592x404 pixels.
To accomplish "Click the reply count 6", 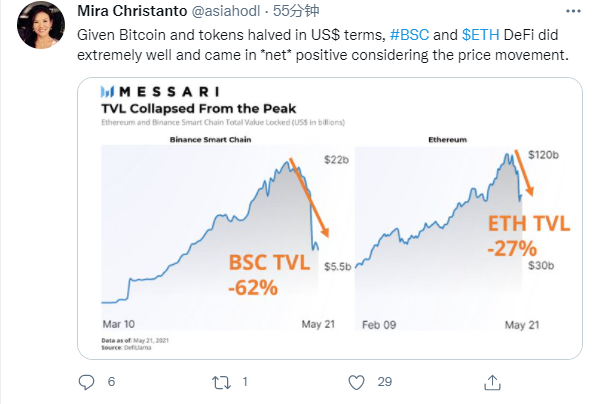I will pos(111,382).
